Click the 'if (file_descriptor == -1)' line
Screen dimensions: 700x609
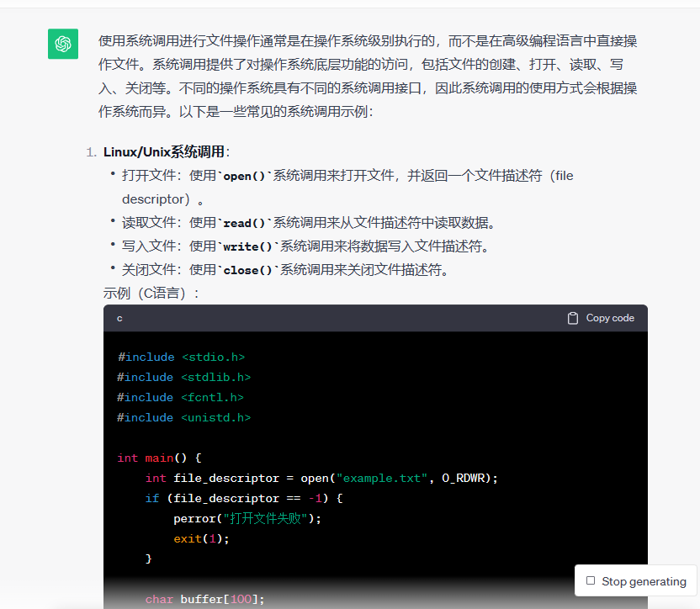pyautogui.click(x=244, y=498)
